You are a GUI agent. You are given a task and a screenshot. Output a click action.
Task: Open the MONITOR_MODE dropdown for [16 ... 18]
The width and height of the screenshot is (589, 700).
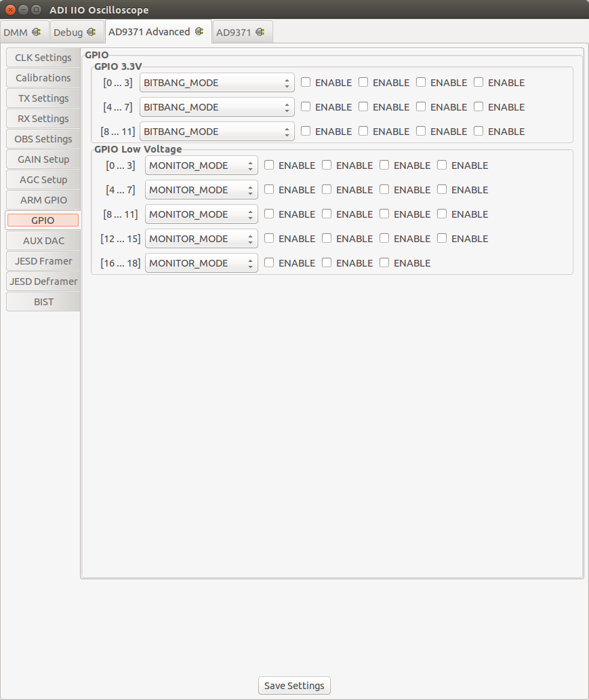pyautogui.click(x=201, y=262)
